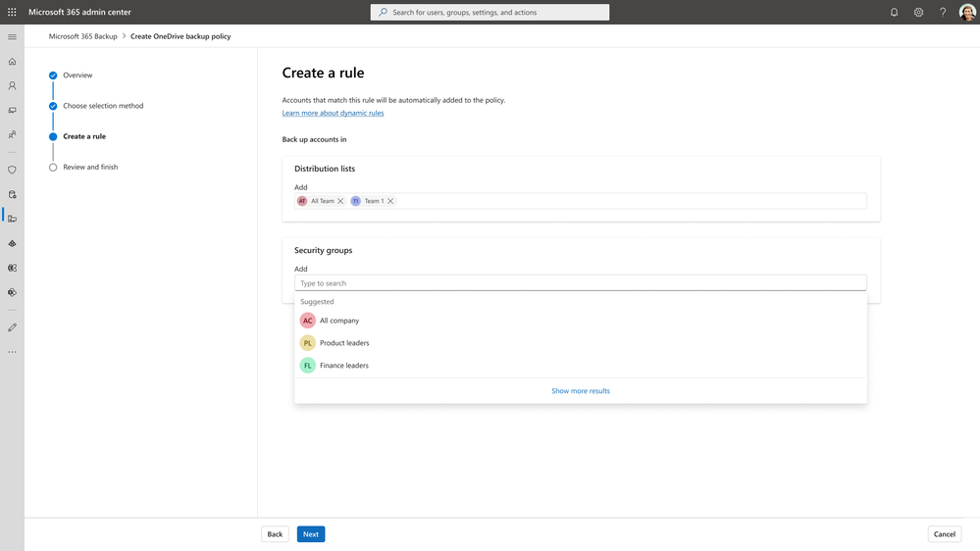Click the Back button
980x551 pixels.
click(275, 534)
